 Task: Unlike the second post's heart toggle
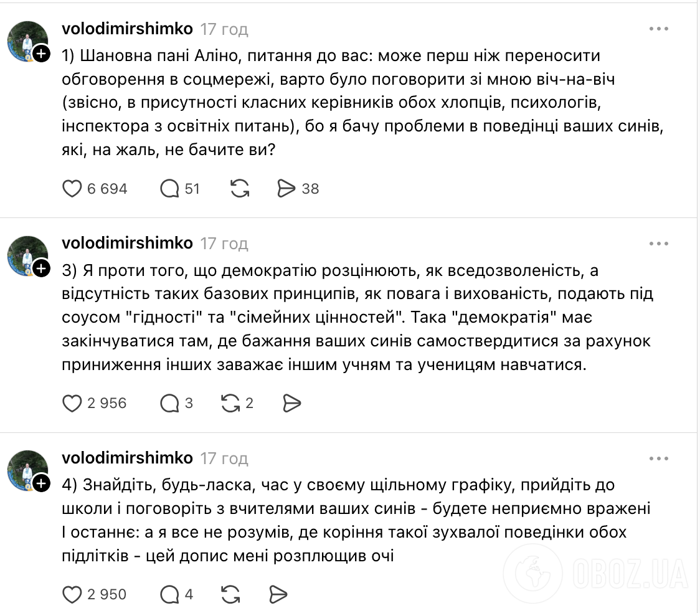point(73,403)
